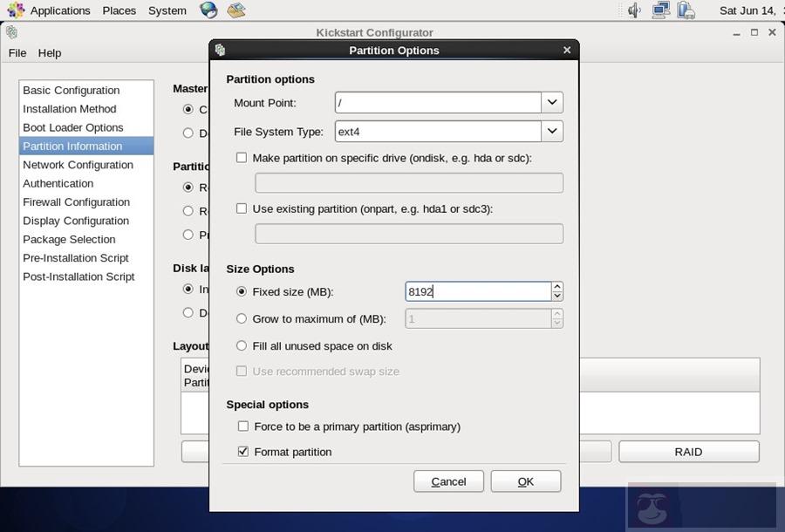Viewport: 785px width, 532px height.
Task: Select the 'Grow to maximum of (MB)' option
Action: click(242, 317)
